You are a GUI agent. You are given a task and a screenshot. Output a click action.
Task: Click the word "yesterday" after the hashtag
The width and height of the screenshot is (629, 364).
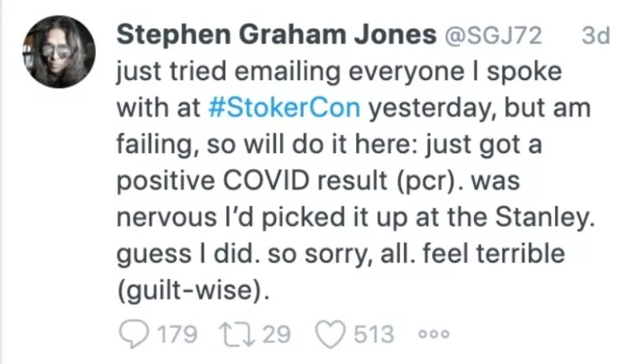click(427, 109)
